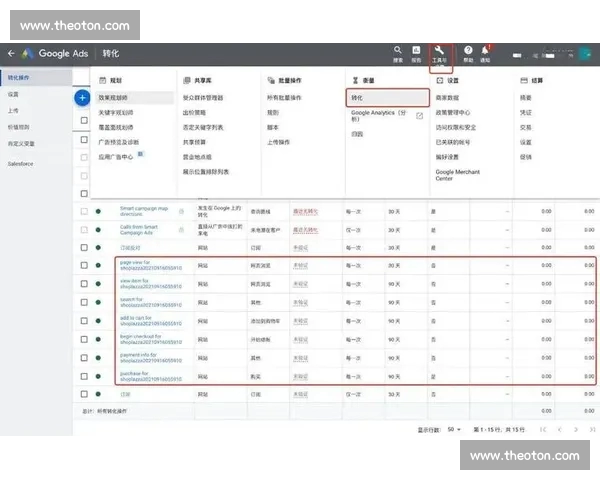Click the back arrow beside Google Ads
This screenshot has height=480, width=600.
pyautogui.click(x=12, y=52)
